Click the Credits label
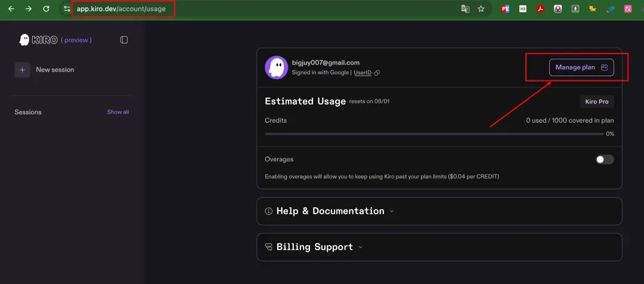The height and width of the screenshot is (284, 644). pos(275,120)
